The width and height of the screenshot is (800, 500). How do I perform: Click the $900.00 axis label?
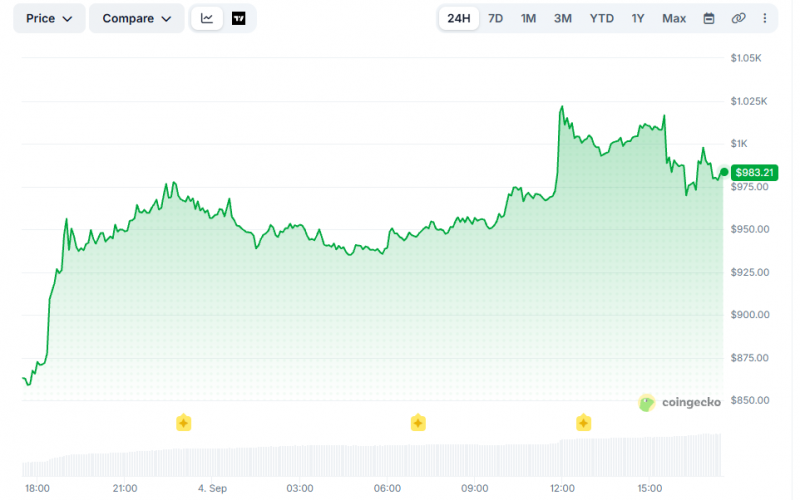point(750,315)
